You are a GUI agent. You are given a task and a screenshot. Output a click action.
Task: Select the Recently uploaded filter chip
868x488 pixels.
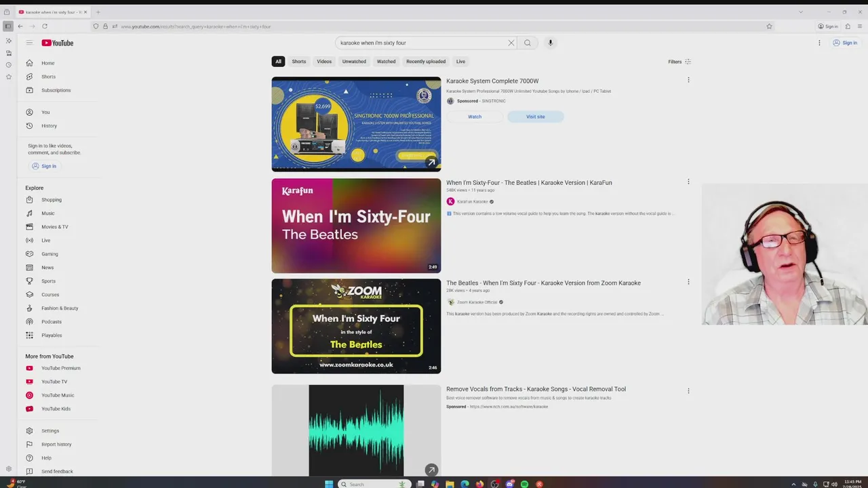click(x=426, y=62)
